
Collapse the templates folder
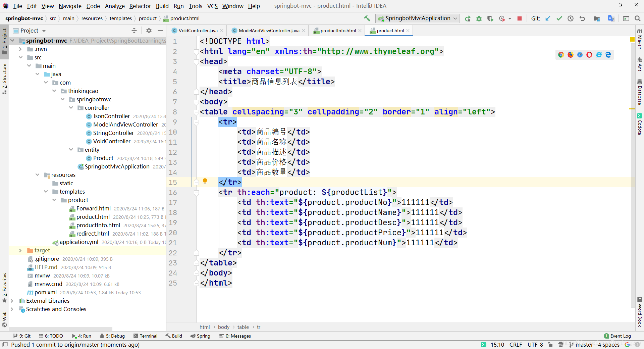[x=46, y=192]
